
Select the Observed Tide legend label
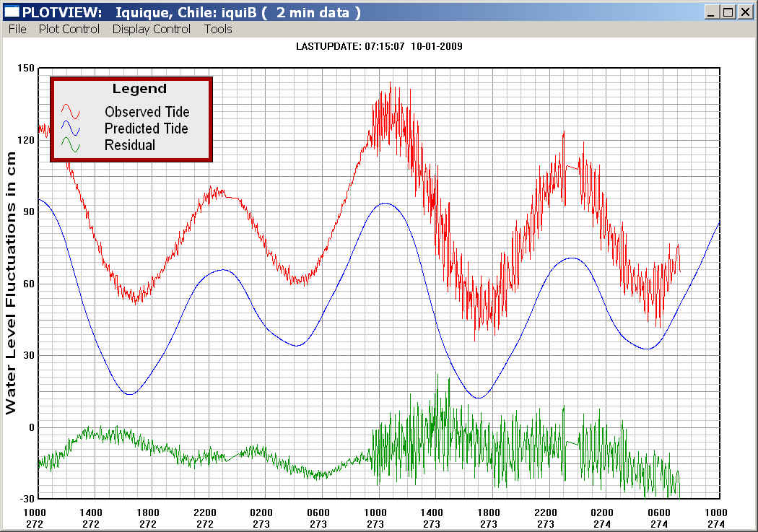tap(147, 112)
